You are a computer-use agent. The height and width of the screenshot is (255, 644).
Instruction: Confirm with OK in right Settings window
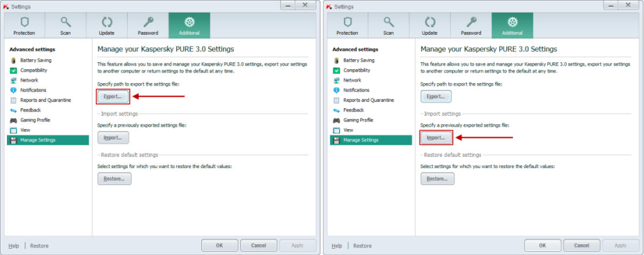pyautogui.click(x=543, y=246)
